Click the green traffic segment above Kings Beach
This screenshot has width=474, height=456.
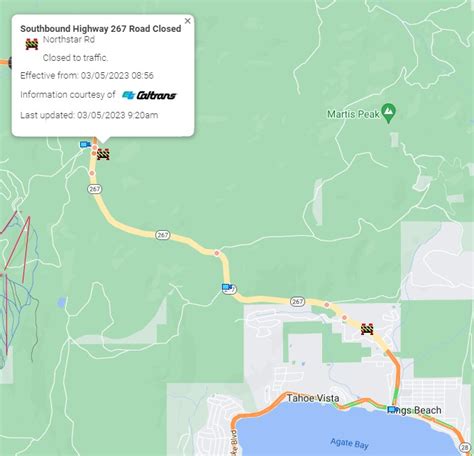396,396
